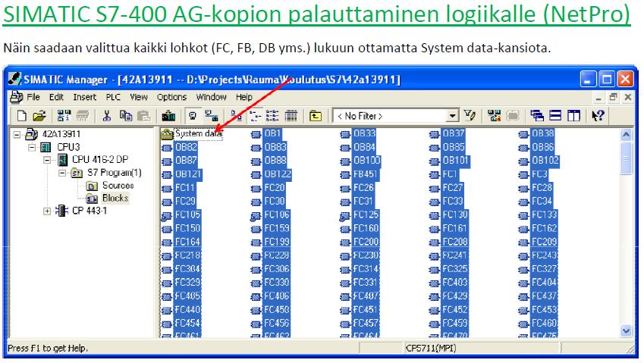Expand the CP 443-1 node
The image size is (644, 363).
coord(47,211)
